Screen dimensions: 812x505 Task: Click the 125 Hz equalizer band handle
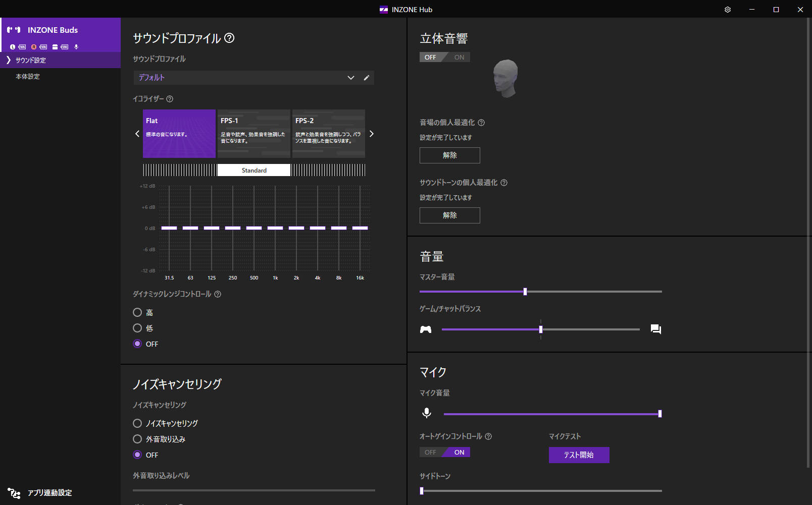pos(212,228)
